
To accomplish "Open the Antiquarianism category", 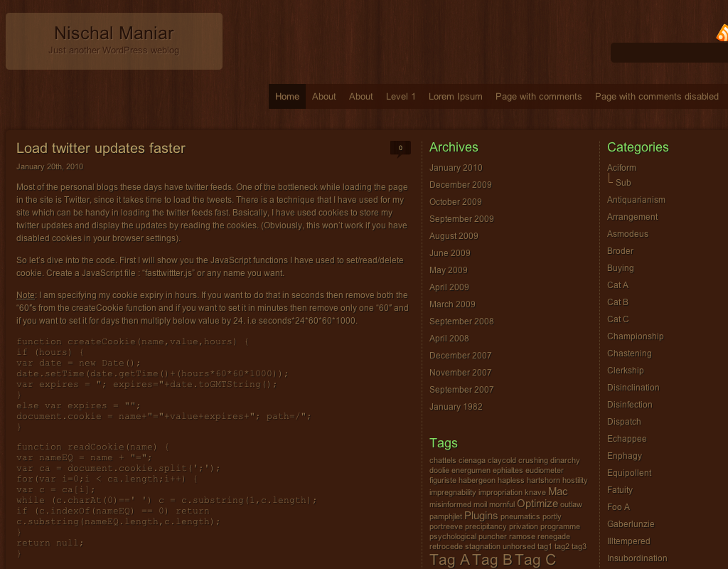I will (636, 200).
